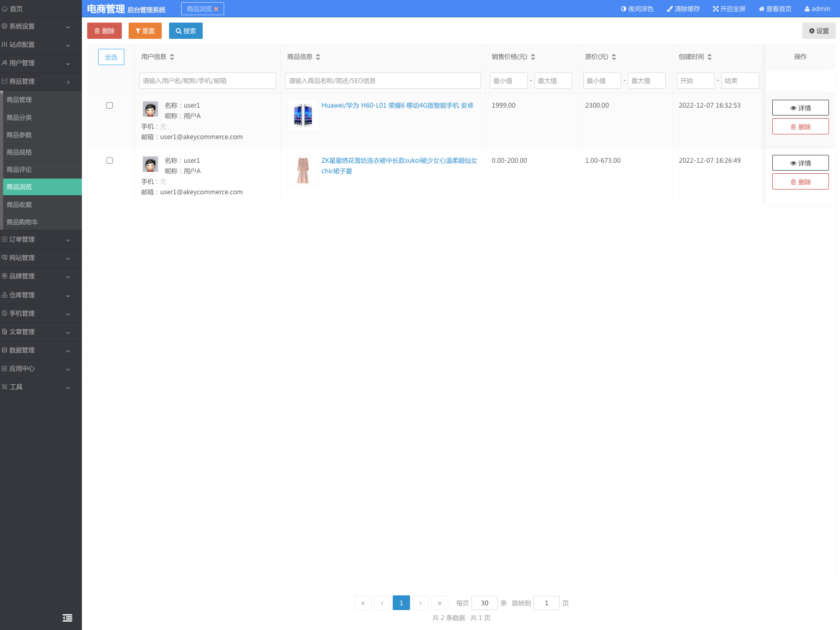Check the ZK星星绣花 dress row checkbox
Image resolution: width=840 pixels, height=630 pixels.
(110, 161)
